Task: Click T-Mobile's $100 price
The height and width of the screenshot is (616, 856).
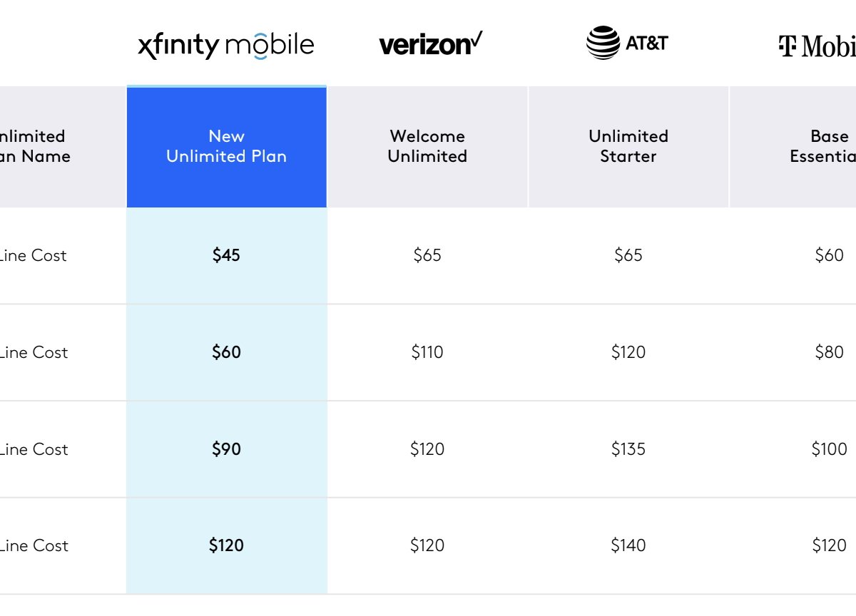Action: 829,449
